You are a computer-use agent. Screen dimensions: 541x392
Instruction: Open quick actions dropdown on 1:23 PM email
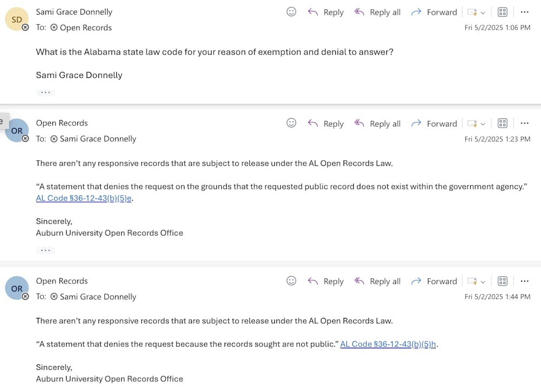tap(477, 123)
